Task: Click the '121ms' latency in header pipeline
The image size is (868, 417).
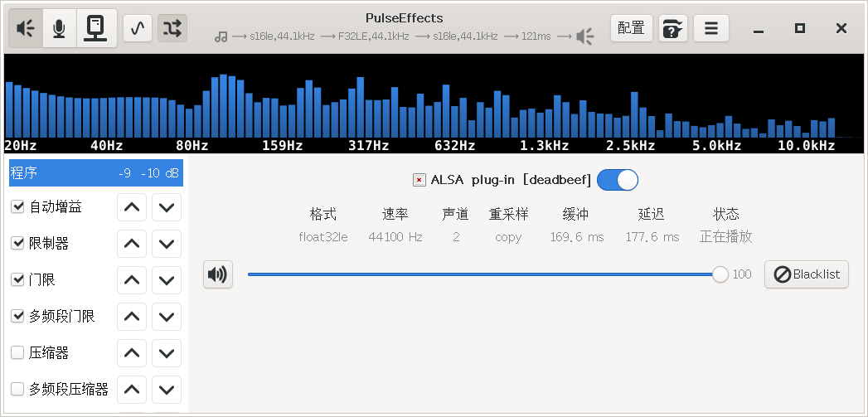Action: 536,36
